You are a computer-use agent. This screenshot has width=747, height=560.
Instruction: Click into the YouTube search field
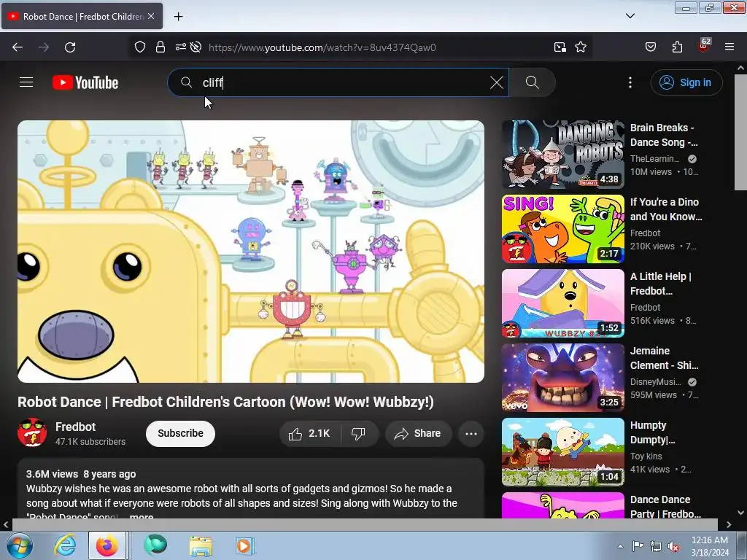click(338, 82)
